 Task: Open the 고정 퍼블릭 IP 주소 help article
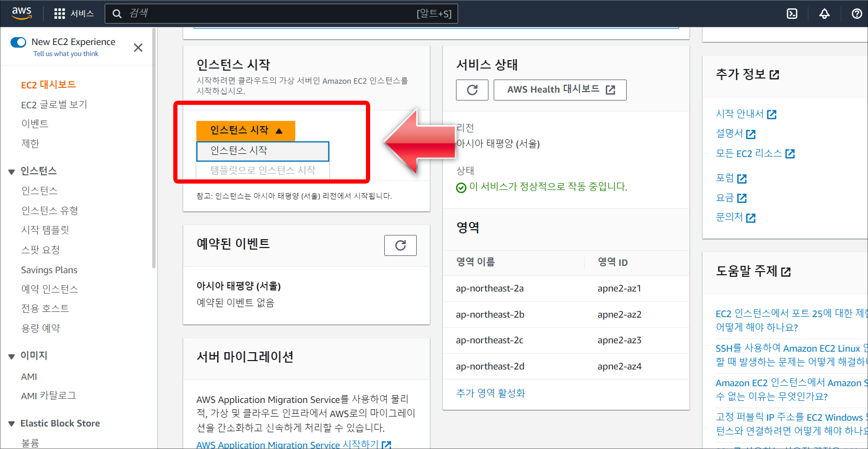(x=792, y=424)
